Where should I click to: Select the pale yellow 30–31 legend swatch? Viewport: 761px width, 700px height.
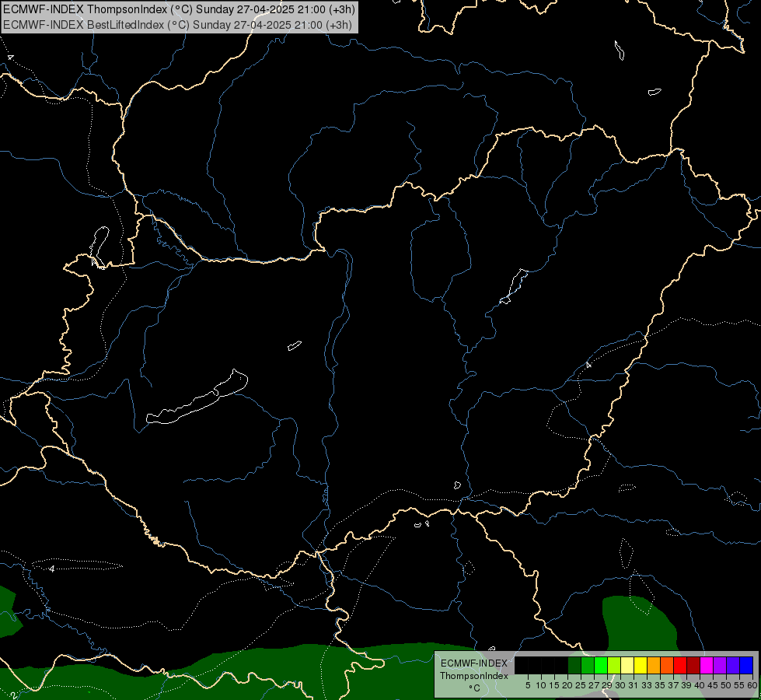(627, 666)
